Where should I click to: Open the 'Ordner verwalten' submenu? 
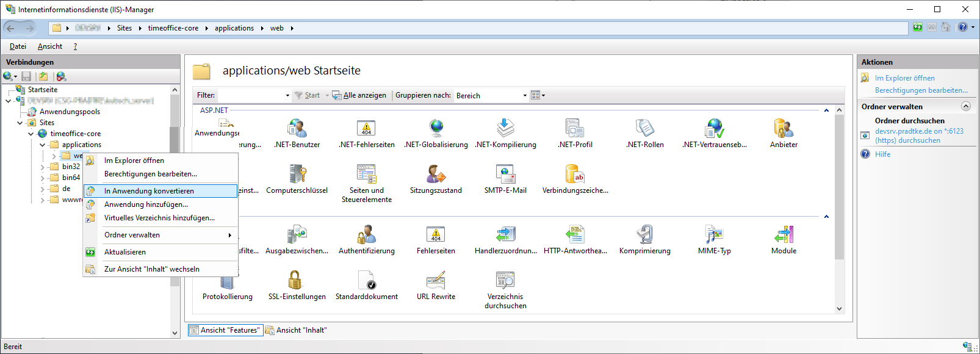160,235
